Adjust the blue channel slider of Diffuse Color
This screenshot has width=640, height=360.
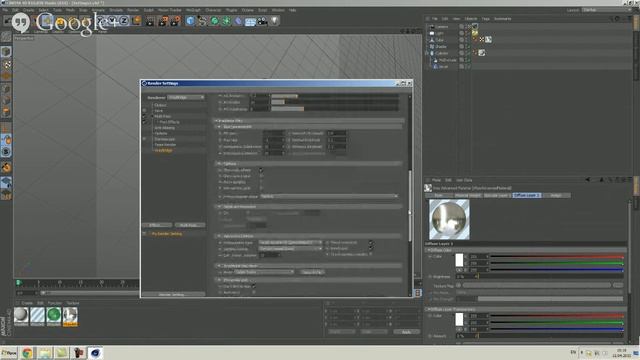557,270
